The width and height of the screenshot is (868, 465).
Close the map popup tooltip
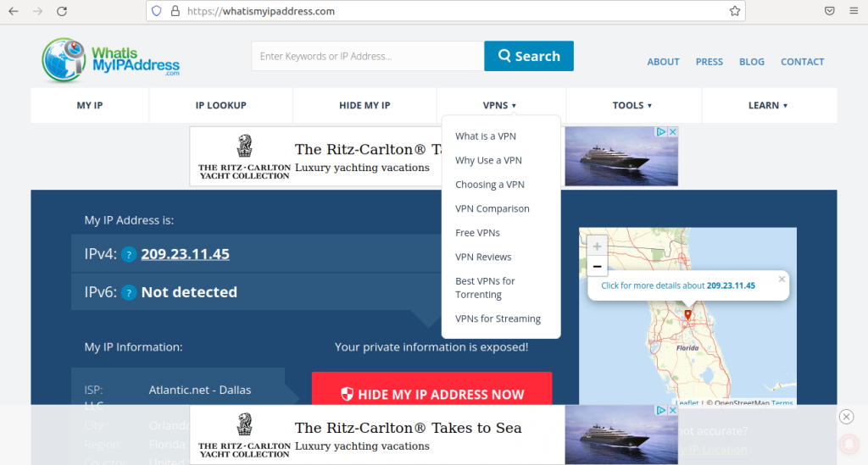click(782, 280)
